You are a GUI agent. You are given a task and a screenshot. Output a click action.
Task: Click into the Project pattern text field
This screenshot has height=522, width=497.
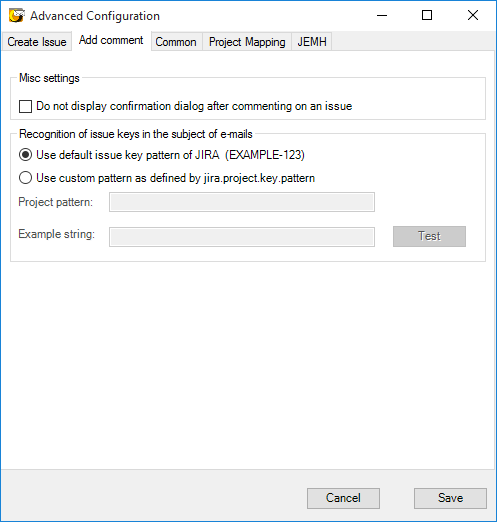[x=242, y=202]
